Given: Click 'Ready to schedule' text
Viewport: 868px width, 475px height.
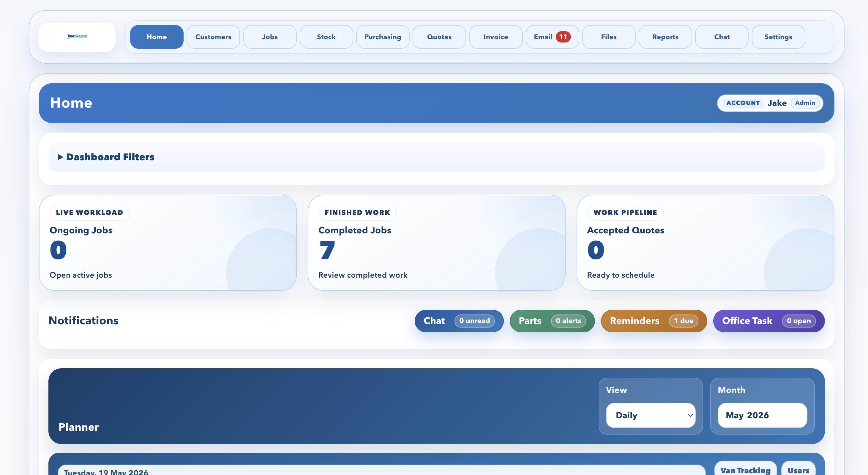Looking at the screenshot, I should (x=621, y=275).
